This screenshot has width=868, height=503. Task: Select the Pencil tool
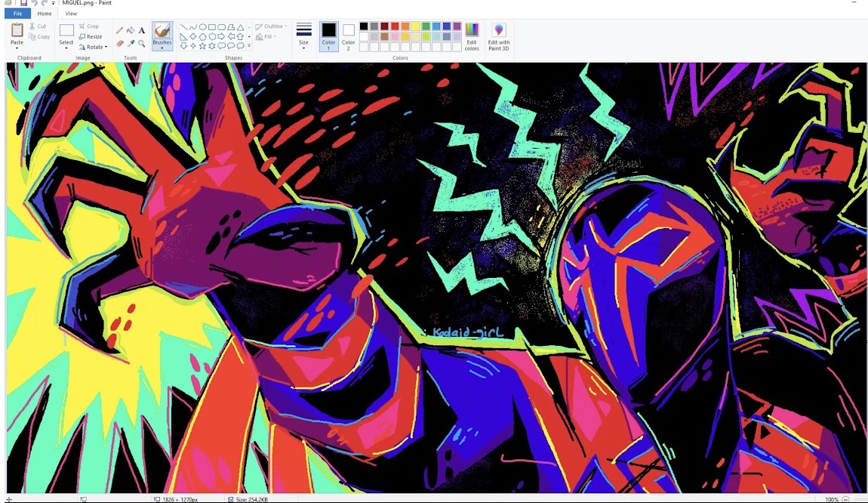click(x=119, y=30)
